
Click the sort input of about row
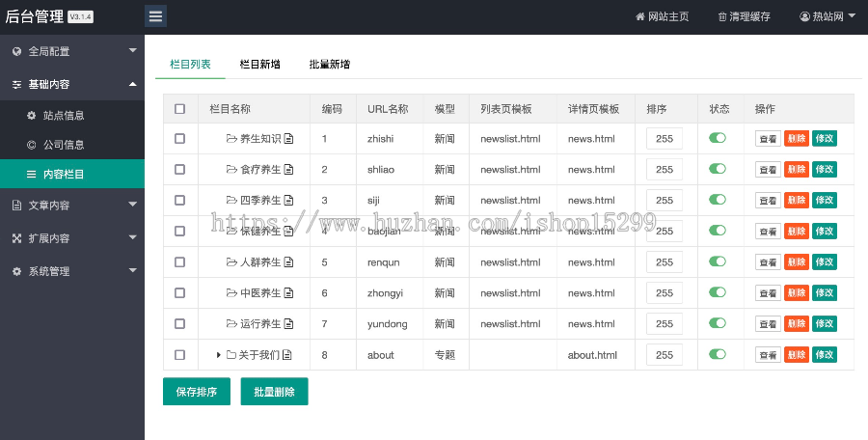[x=665, y=355]
